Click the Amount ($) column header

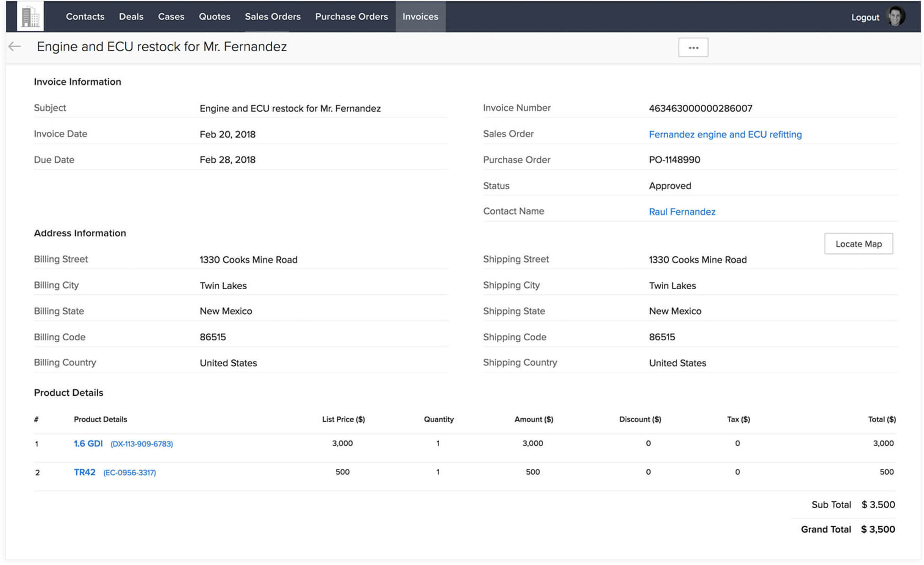click(x=534, y=420)
